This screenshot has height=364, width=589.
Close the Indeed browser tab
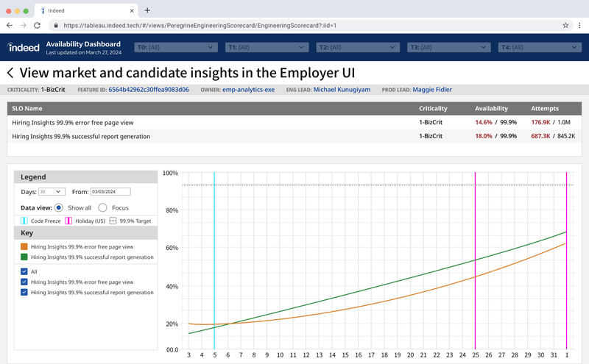(x=132, y=11)
